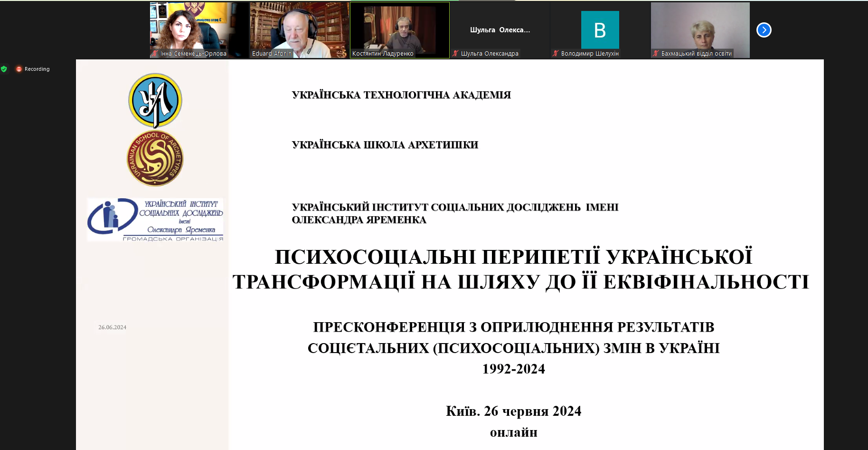Screen dimensions: 868x450
Task: Click the small date '26.06.2024'
Action: click(113, 327)
